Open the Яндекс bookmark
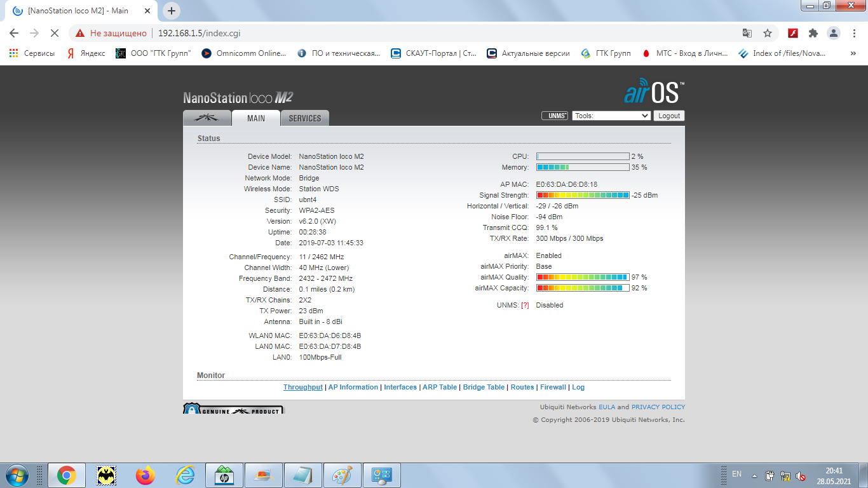Screen dimensions: 868x488 coord(86,53)
